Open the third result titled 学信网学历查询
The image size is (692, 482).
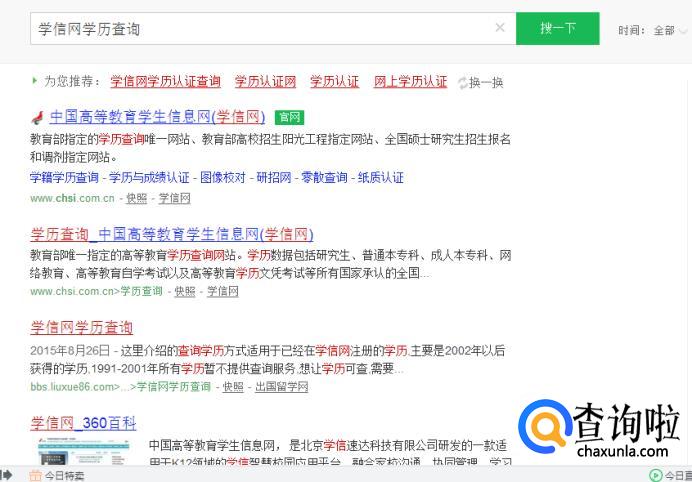(82, 328)
